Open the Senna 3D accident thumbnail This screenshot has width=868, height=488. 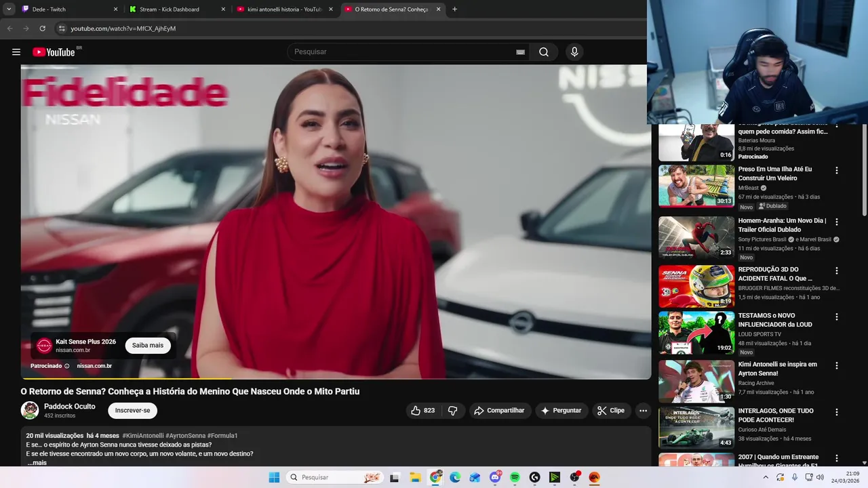[x=696, y=286]
